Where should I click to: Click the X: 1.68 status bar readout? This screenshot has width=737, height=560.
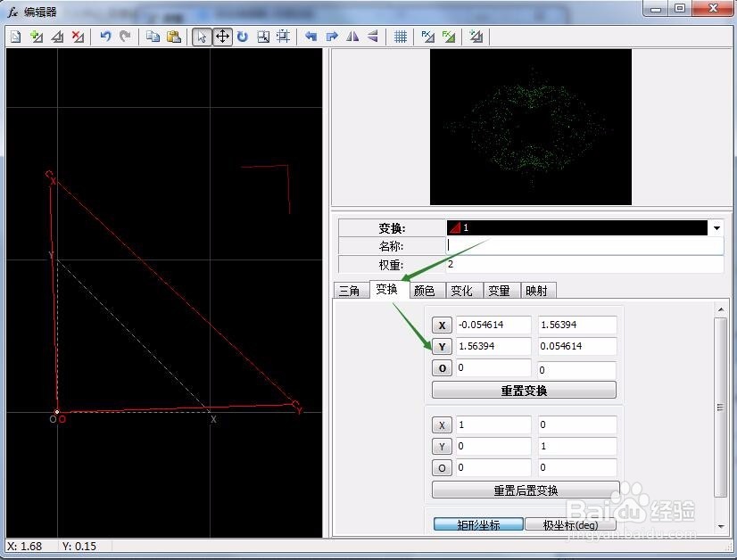point(24,547)
